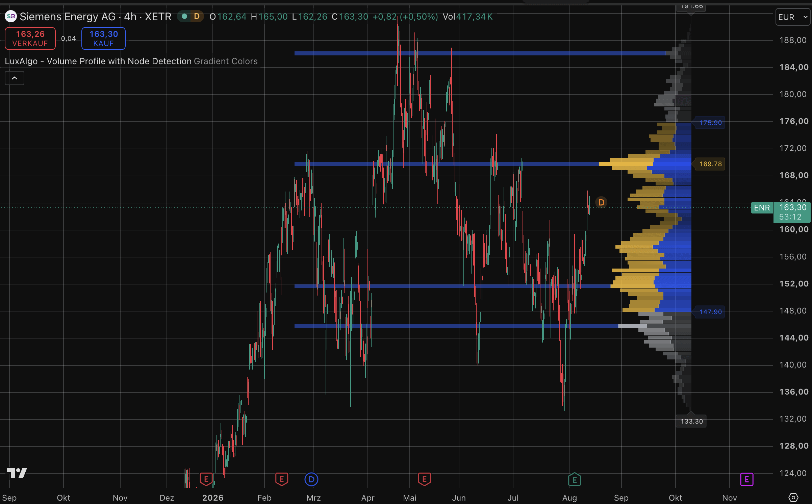The width and height of the screenshot is (812, 504).
Task: Click the Jul label on the time axis
Action: [513, 498]
